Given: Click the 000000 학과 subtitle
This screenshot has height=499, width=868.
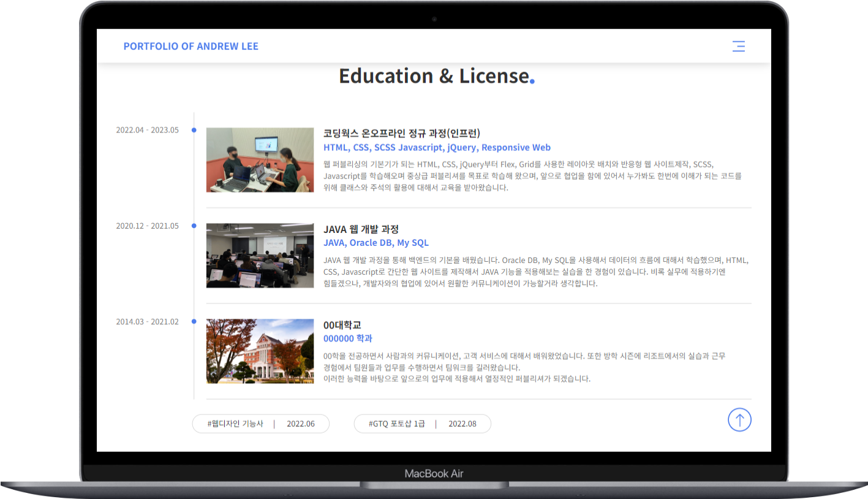Looking at the screenshot, I should coord(348,338).
